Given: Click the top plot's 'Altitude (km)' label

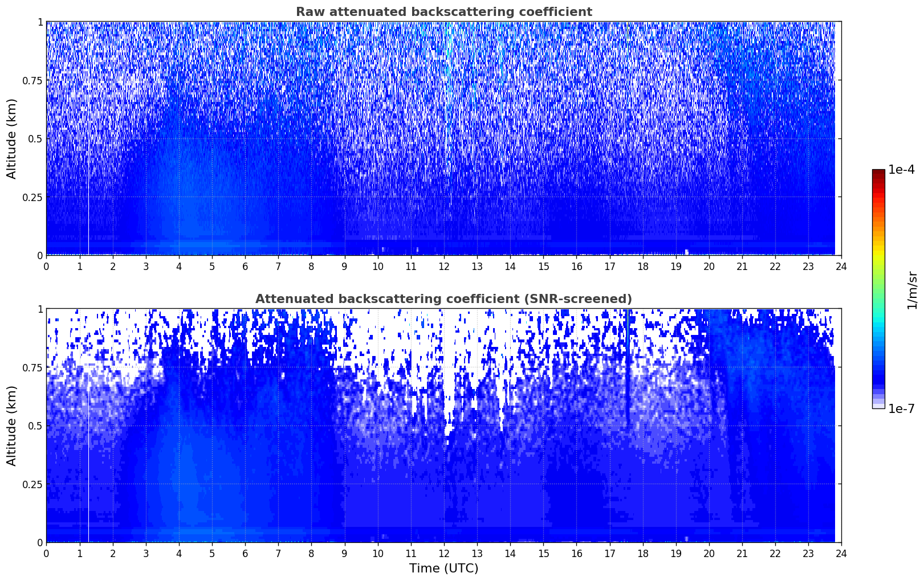Looking at the screenshot, I should (12, 138).
